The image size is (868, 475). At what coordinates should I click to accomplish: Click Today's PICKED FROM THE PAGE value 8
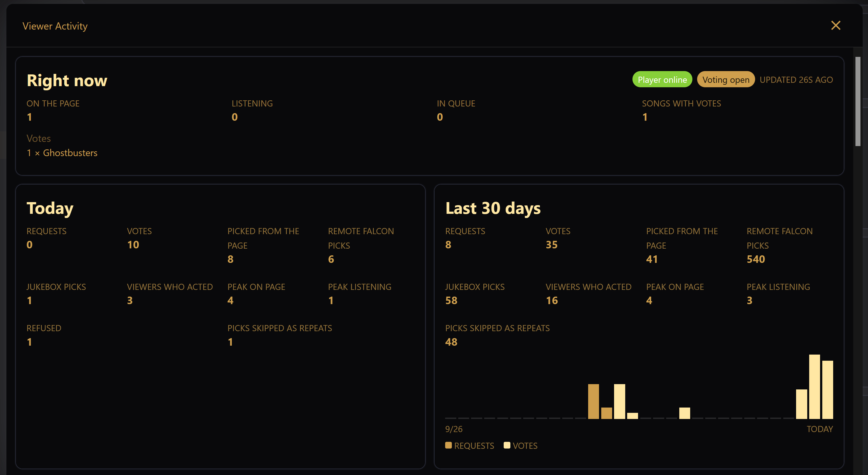click(x=231, y=259)
